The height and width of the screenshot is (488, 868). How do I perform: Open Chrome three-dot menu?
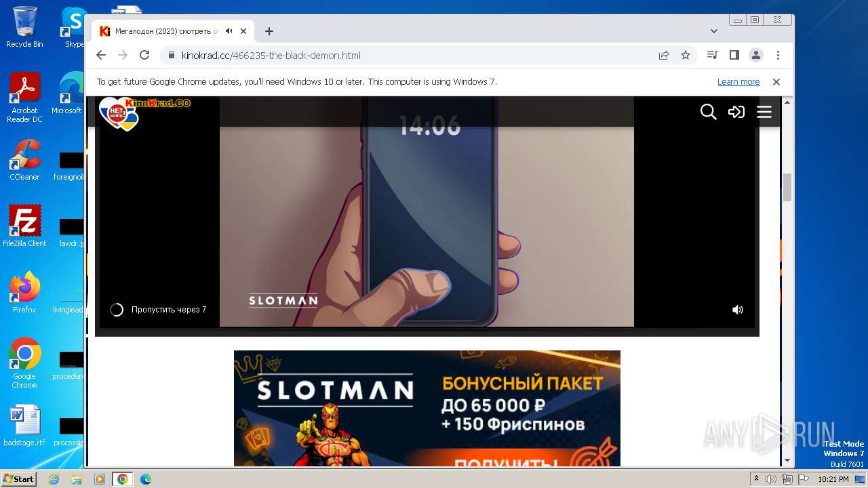click(778, 56)
